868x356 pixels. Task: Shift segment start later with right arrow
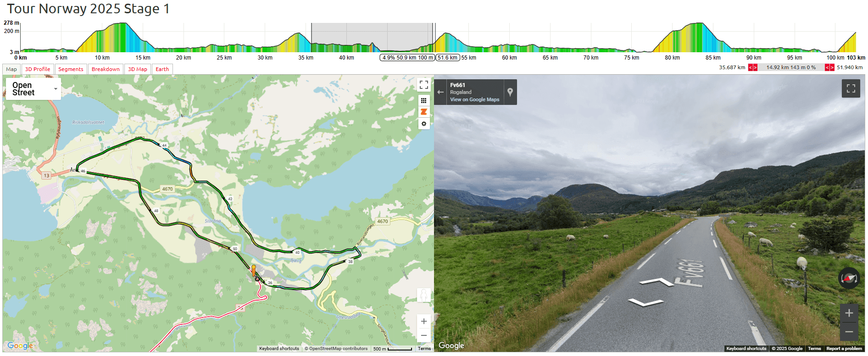pyautogui.click(x=755, y=68)
